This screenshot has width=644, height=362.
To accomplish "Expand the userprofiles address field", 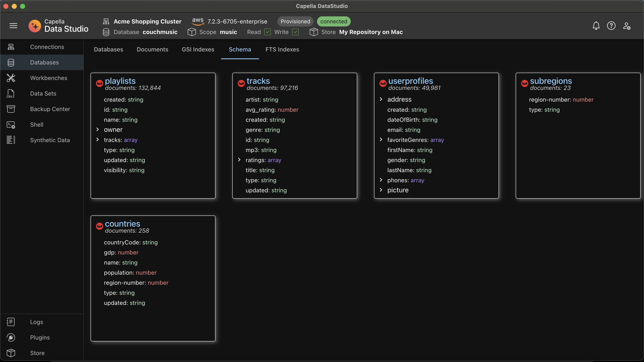I will tap(381, 99).
